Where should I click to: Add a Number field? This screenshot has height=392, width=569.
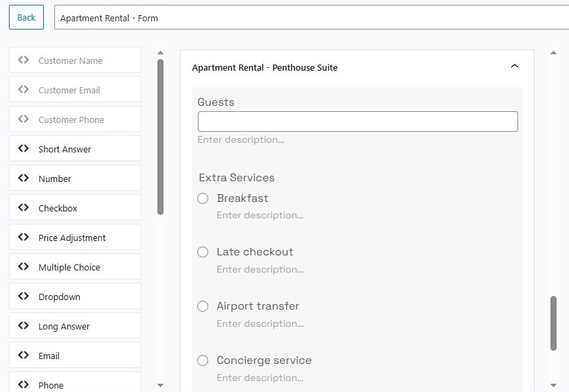click(75, 178)
